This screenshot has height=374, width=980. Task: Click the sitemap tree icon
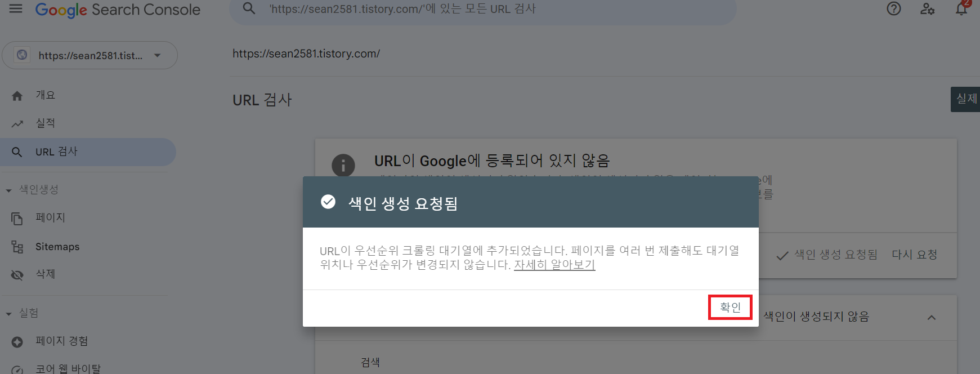tap(17, 247)
